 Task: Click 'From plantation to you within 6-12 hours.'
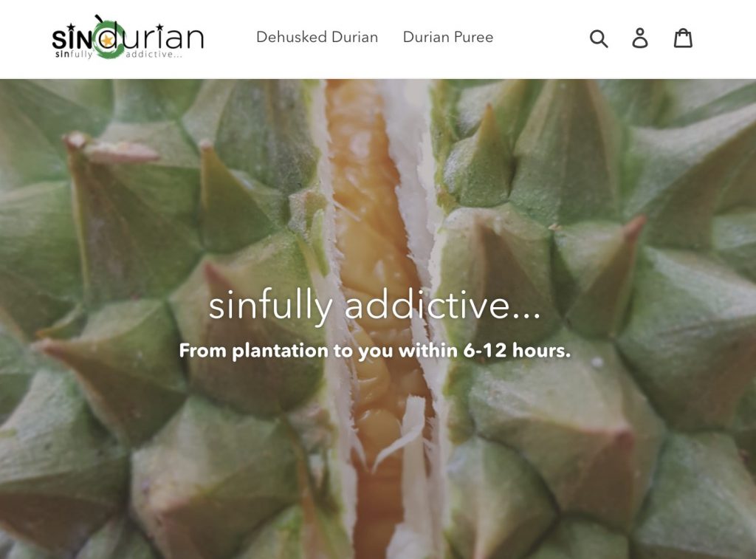tap(374, 350)
